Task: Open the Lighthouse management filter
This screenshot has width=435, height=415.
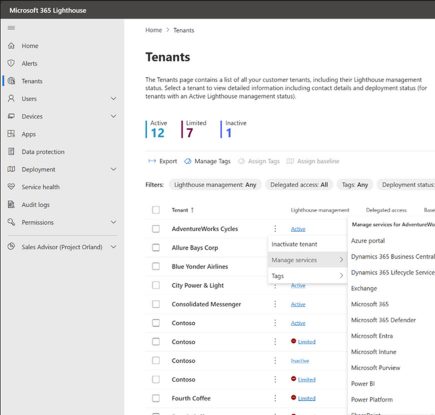Action: click(215, 185)
